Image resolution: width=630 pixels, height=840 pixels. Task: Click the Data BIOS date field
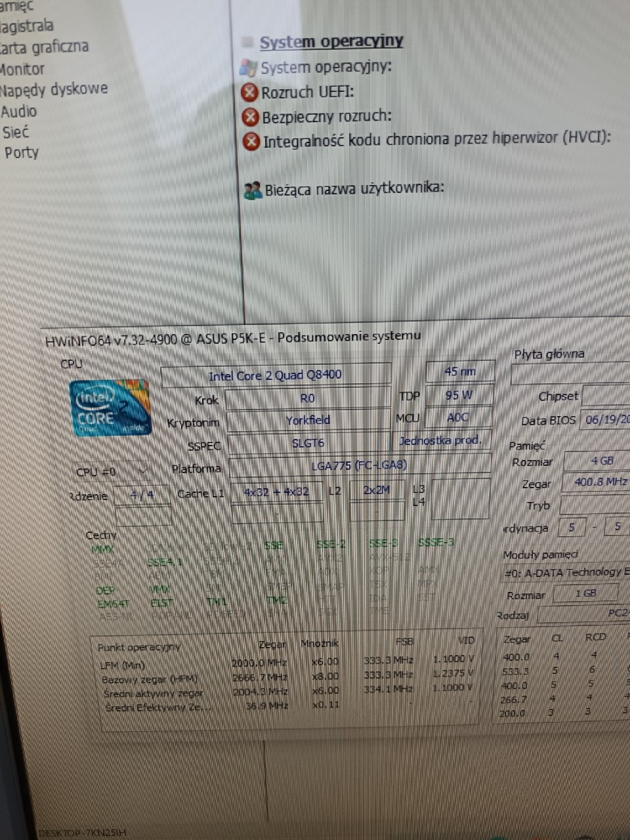[x=605, y=419]
